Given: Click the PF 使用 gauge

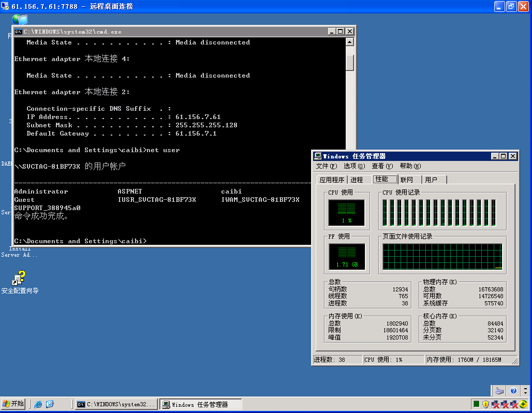Looking at the screenshot, I should click(346, 257).
